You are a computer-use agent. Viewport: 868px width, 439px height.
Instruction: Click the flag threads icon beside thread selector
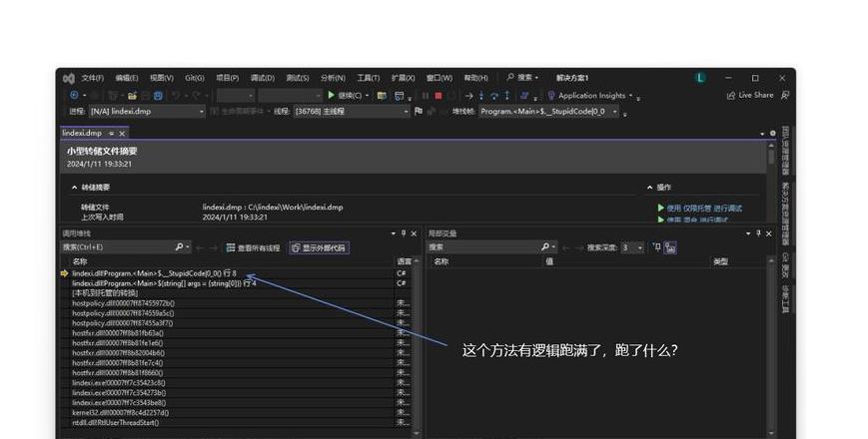coord(419,111)
